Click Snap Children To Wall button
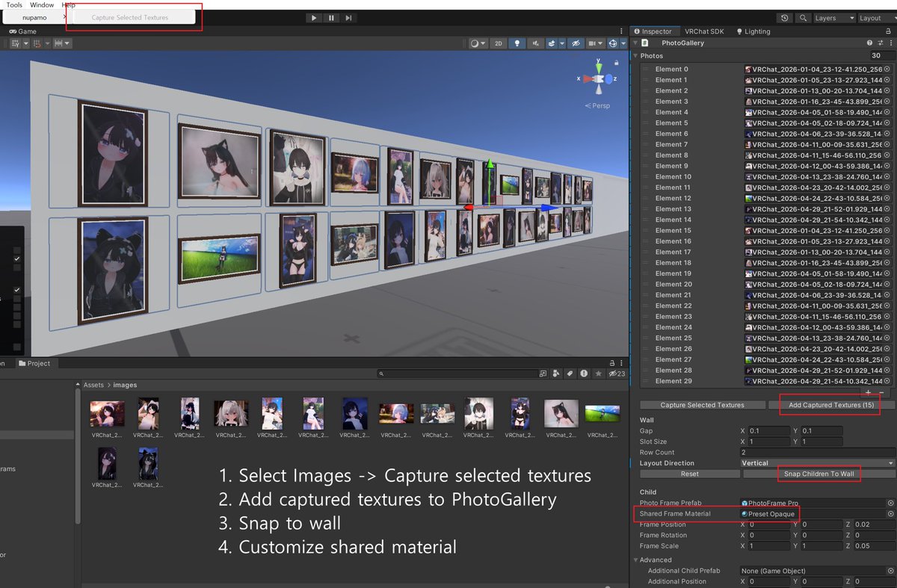 pos(819,474)
